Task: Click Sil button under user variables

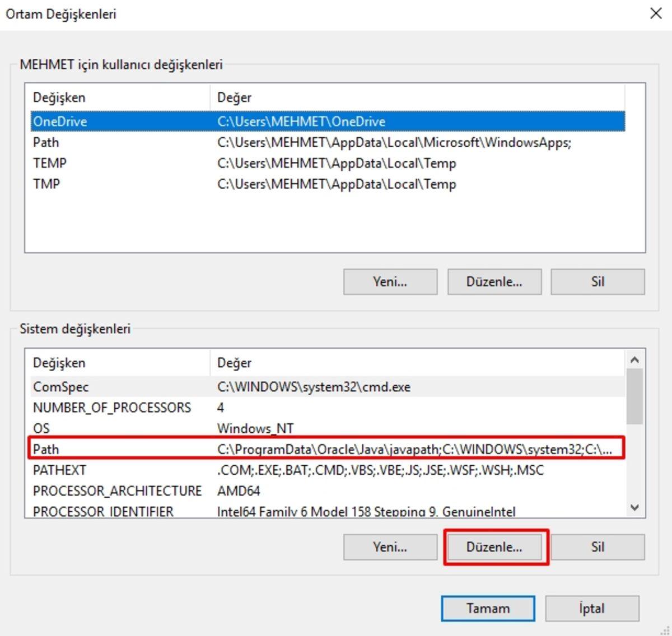Action: coord(598,282)
